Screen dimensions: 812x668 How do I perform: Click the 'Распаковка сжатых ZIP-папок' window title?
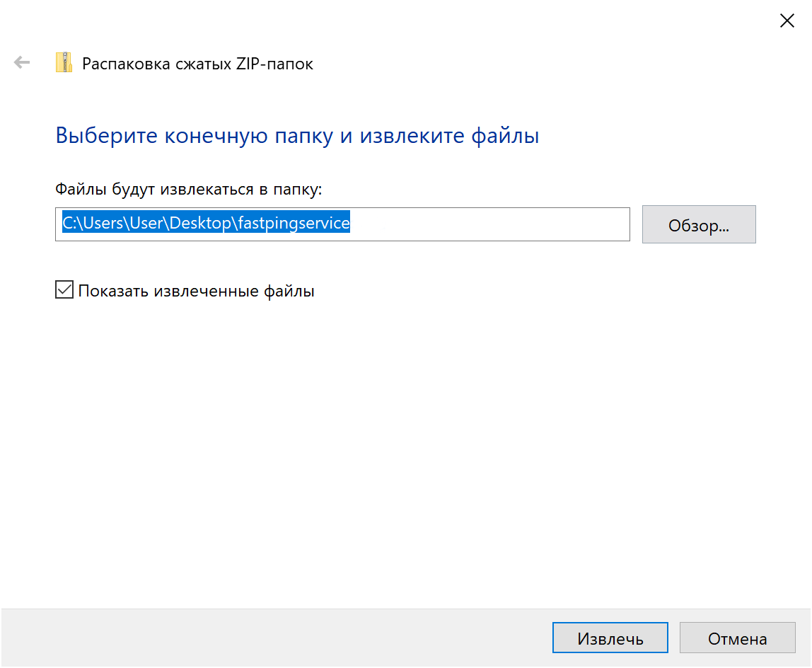tap(197, 64)
